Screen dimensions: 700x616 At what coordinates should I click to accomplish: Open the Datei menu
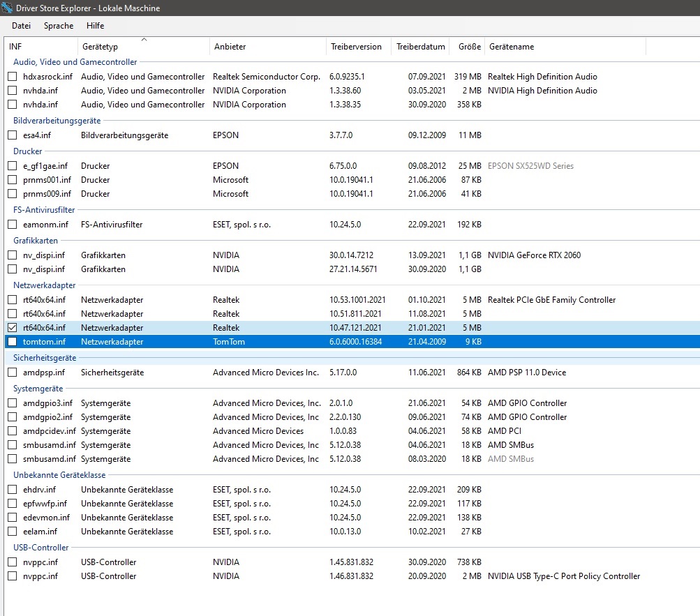click(22, 25)
